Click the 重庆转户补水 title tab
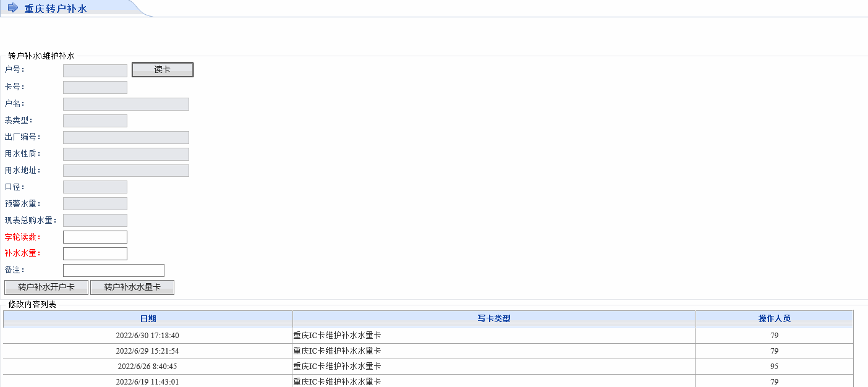The height and width of the screenshot is (387, 868). [x=56, y=9]
